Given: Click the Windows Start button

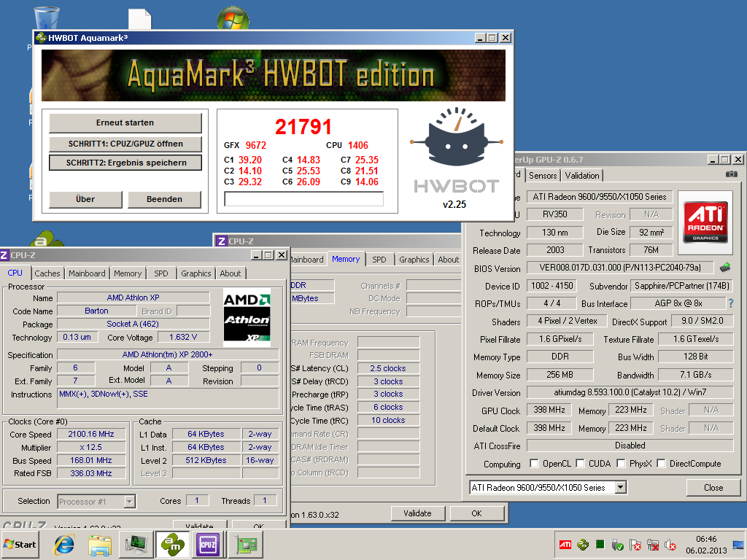Looking at the screenshot, I should pos(20,544).
